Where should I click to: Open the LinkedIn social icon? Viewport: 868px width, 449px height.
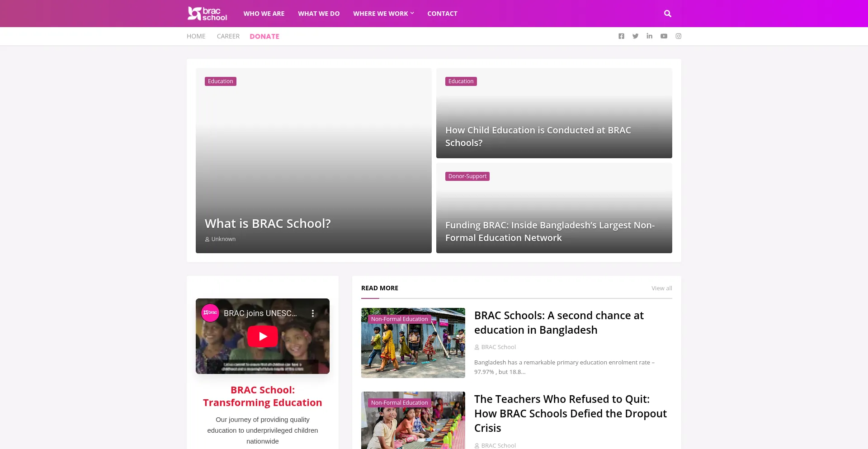[649, 36]
